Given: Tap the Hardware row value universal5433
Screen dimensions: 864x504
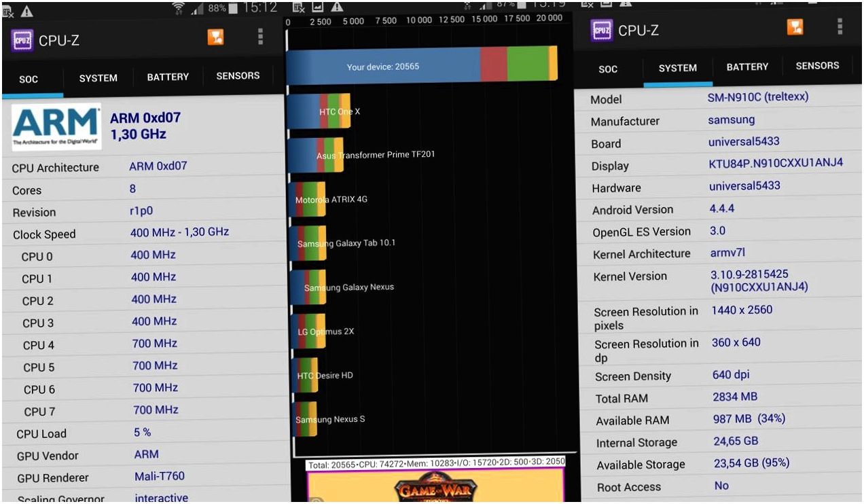Looking at the screenshot, I should [744, 185].
